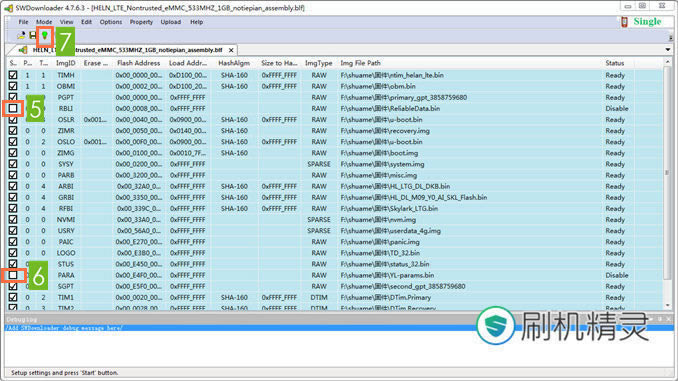
Task: Click the document icon on the blf tab
Action: click(x=23, y=50)
